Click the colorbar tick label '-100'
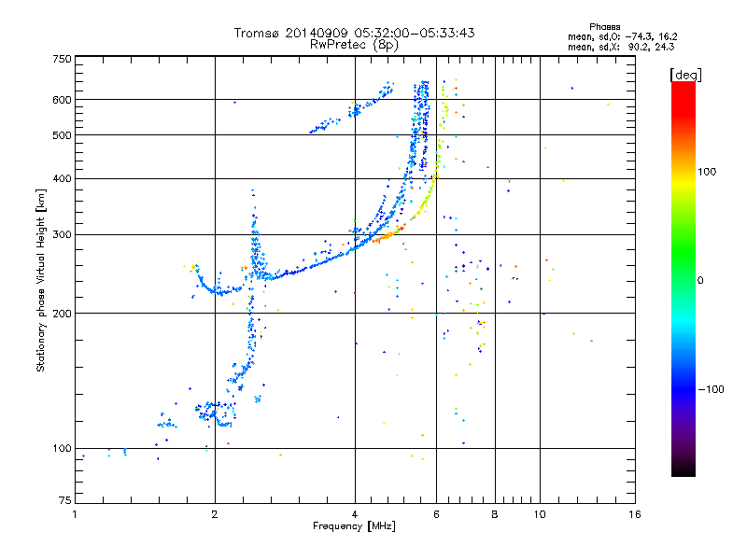Viewport: 747px width, 560px height. click(x=711, y=389)
